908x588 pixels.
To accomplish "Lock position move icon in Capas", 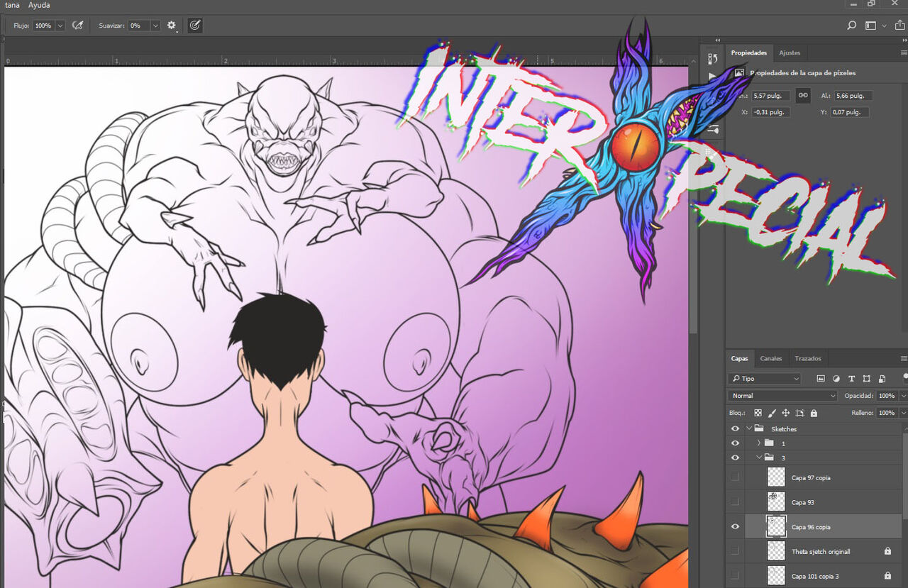I will [785, 413].
